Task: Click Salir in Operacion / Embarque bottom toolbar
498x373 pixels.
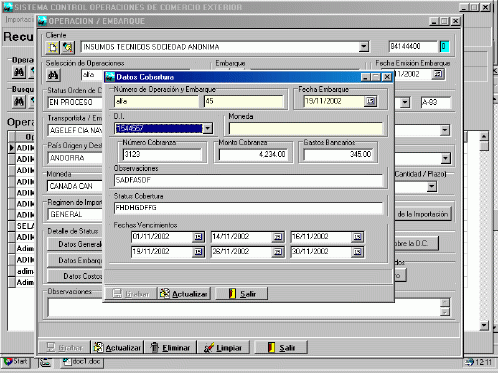Action: (x=281, y=347)
